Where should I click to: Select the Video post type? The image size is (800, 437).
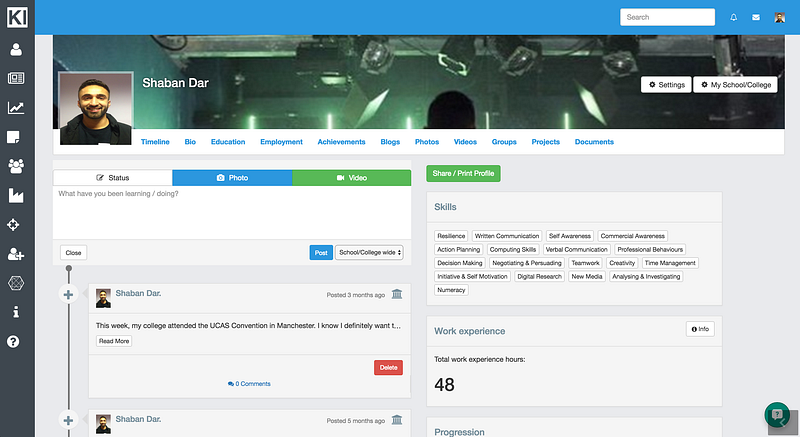(x=352, y=177)
